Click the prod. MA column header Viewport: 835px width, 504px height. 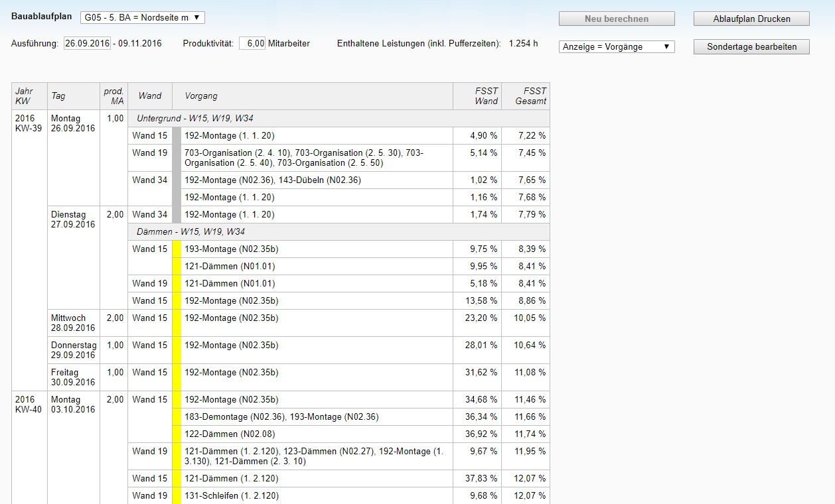pos(114,96)
